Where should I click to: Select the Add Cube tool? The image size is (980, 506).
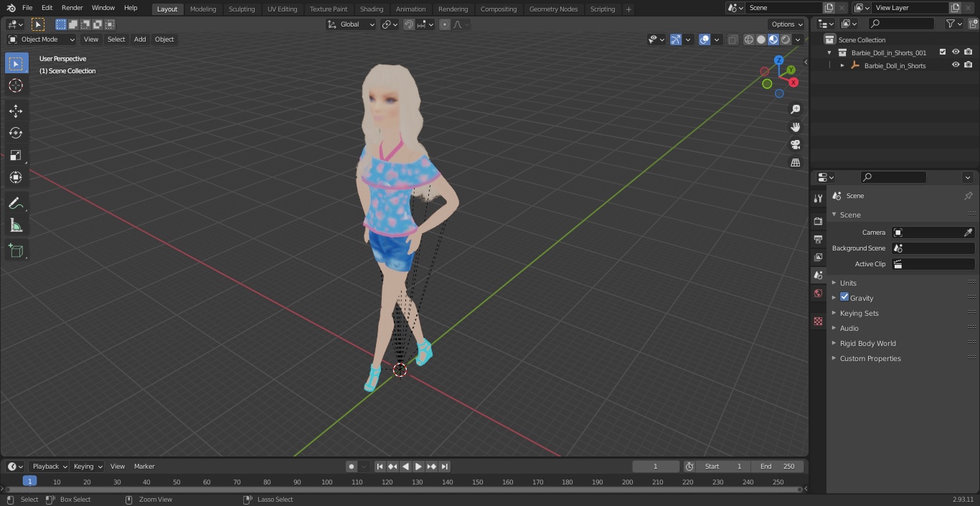click(x=16, y=250)
